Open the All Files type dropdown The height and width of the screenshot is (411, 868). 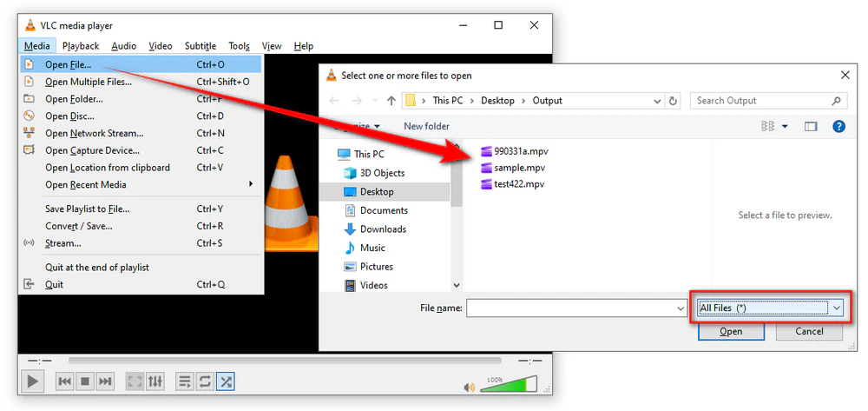coord(770,308)
